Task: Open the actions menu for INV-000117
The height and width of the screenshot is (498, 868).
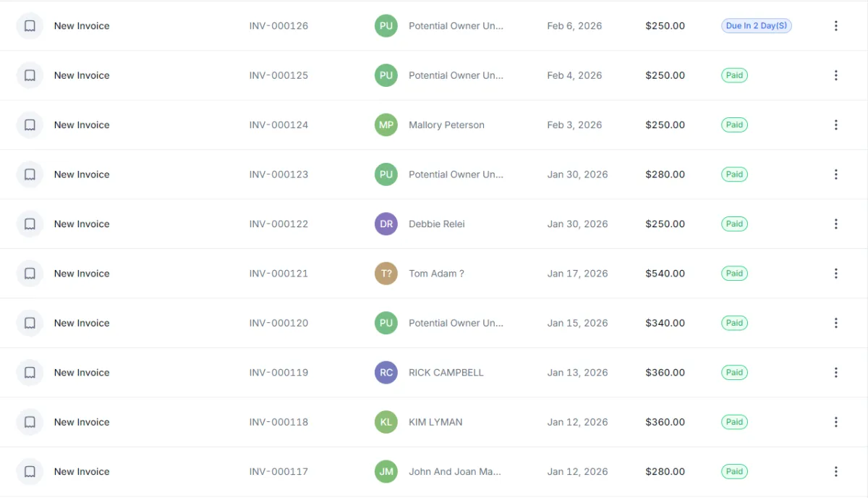Action: pos(836,472)
